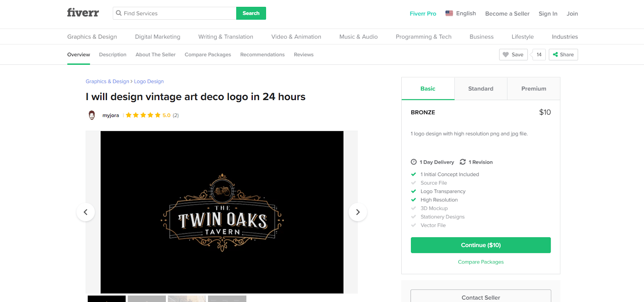Click the Logo Transparency checkmark
Screen dimensions: 644x302
point(413,191)
